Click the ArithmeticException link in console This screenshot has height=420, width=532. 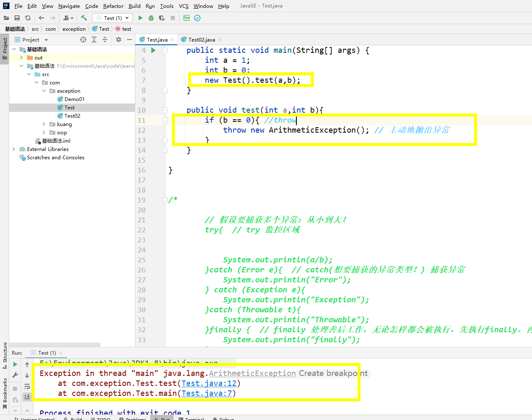[x=252, y=373]
